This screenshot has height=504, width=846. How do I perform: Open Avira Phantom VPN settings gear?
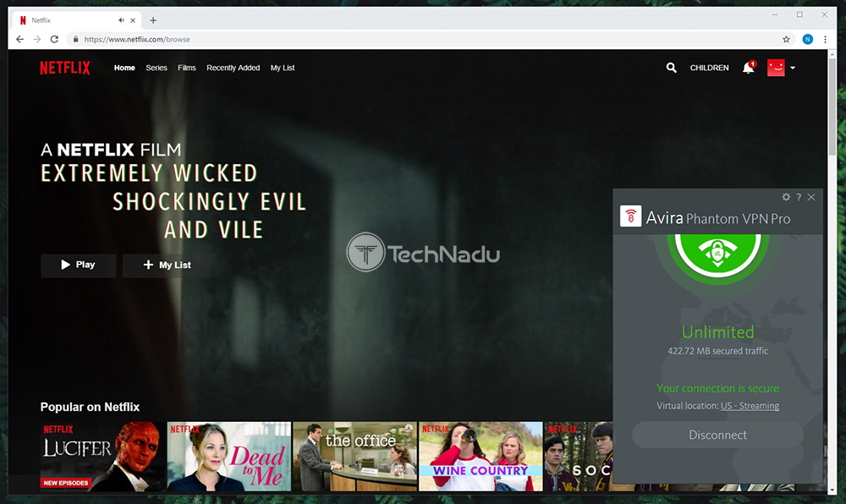pos(786,197)
